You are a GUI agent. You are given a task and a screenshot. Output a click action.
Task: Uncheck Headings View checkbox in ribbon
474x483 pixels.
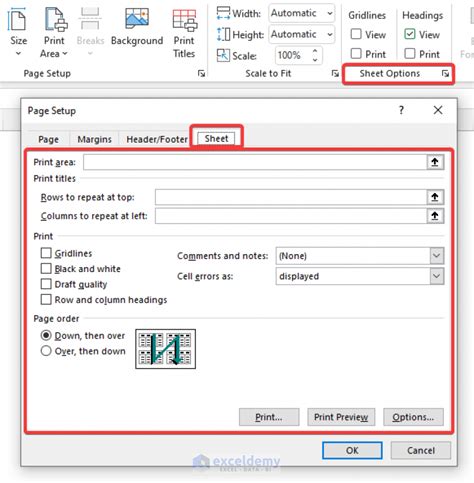pyautogui.click(x=410, y=34)
